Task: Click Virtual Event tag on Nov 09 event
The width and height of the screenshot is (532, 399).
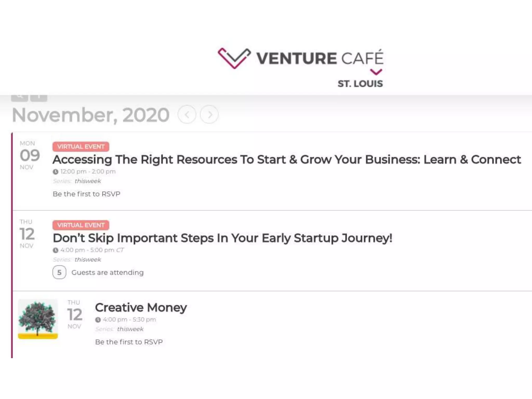Action: click(x=81, y=147)
